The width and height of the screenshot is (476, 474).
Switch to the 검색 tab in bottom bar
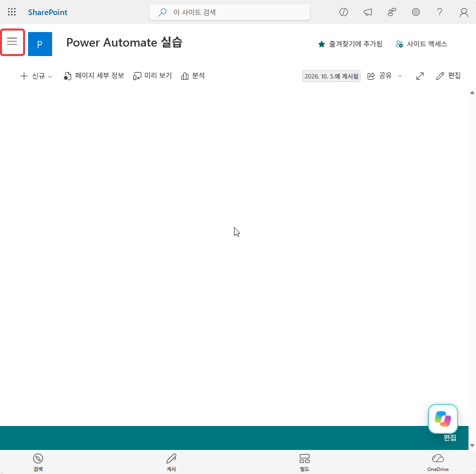(x=38, y=462)
